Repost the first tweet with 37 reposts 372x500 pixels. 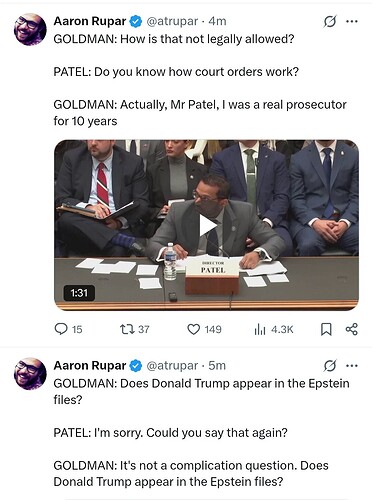point(134,329)
